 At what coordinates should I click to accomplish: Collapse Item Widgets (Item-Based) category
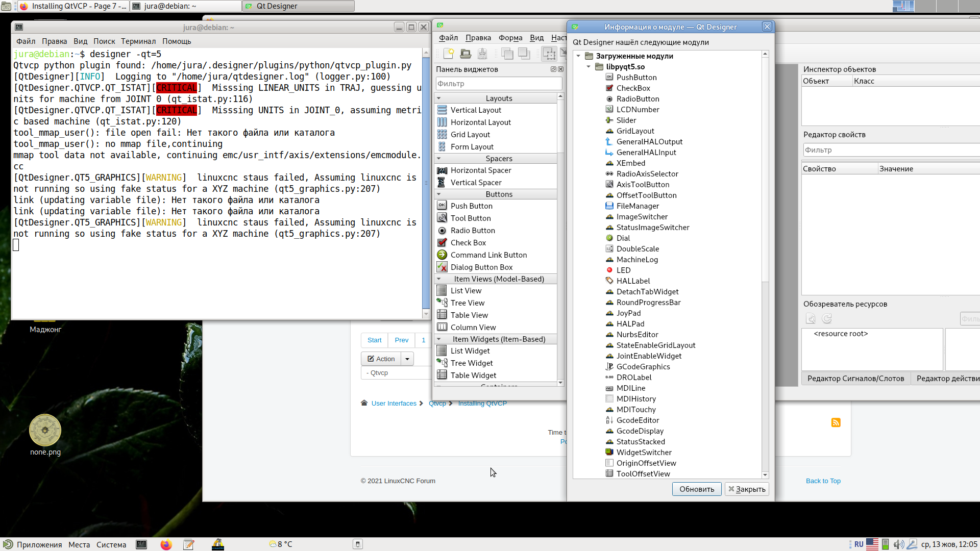(495, 339)
